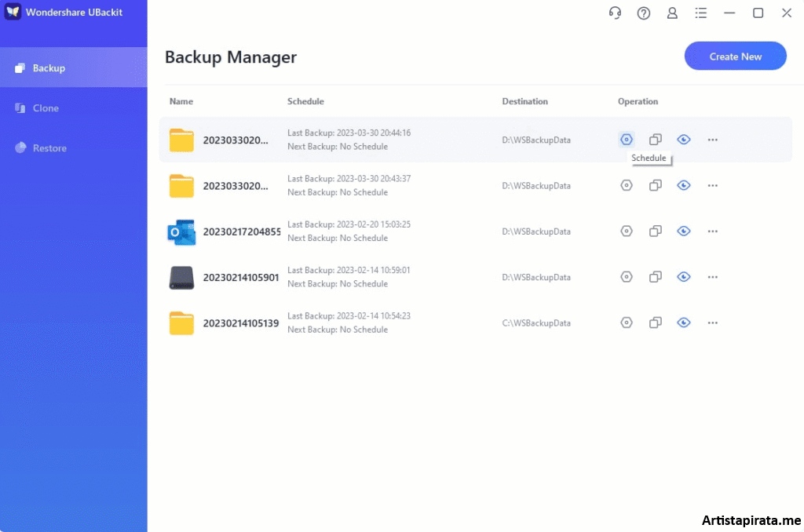This screenshot has height=532, width=804.
Task: Click the clone icon for backup 20230214105901
Action: pos(656,276)
